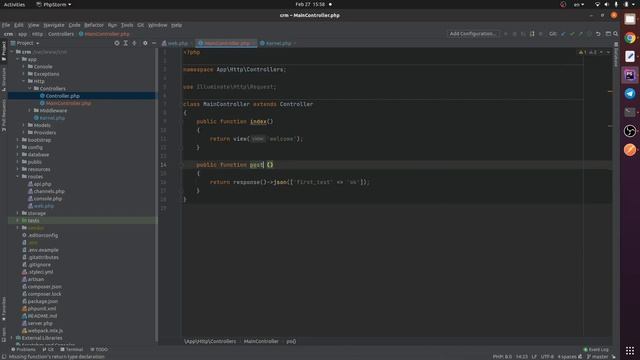Image resolution: width=640 pixels, height=360 pixels.
Task: Click the locate opened file target icon
Action: tap(117, 43)
